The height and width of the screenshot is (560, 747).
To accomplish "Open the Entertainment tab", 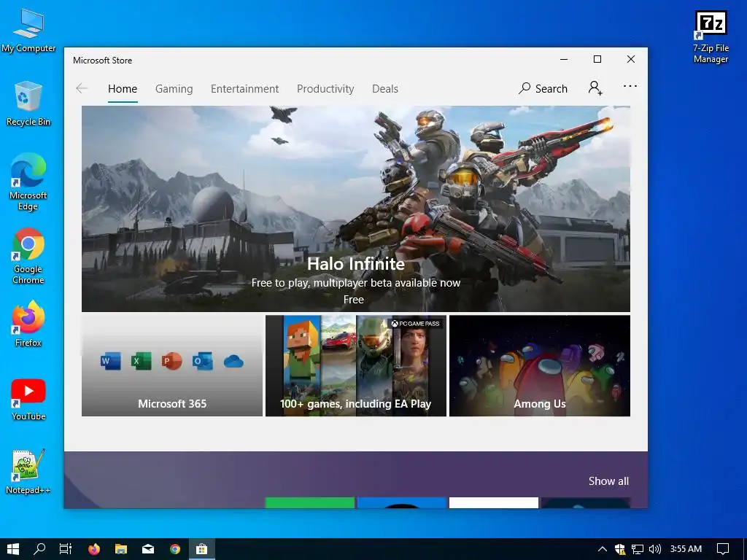I will pyautogui.click(x=245, y=88).
